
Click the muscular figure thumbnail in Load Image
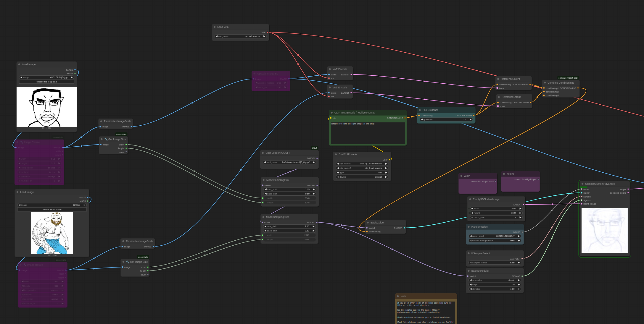tap(52, 233)
